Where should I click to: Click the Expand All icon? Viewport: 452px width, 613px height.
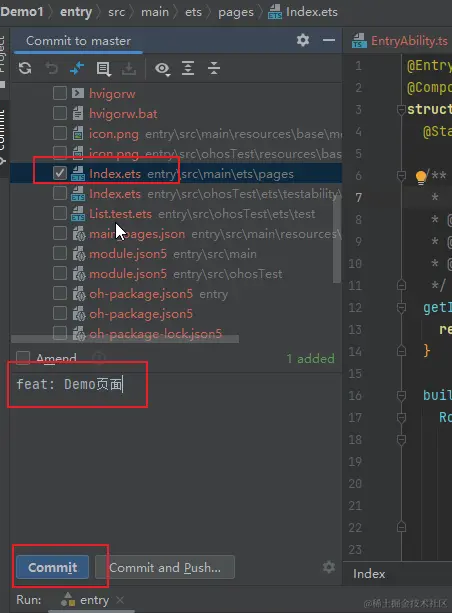[x=188, y=68]
